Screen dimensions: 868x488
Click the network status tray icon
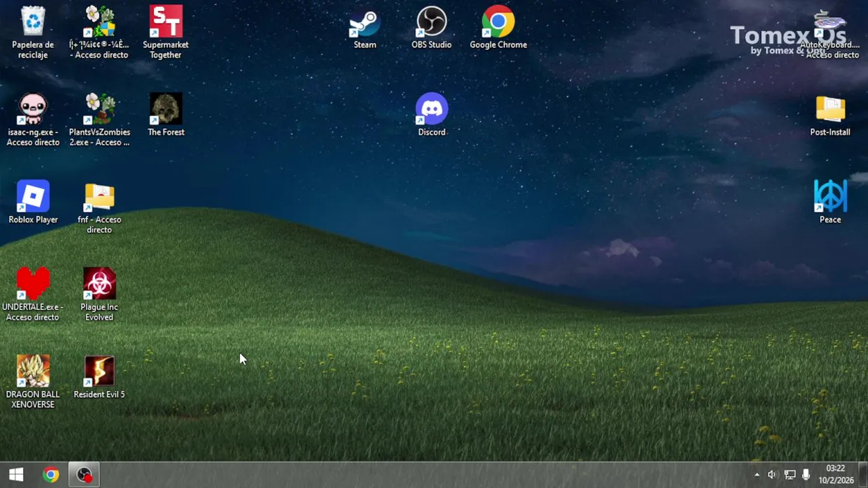point(789,475)
